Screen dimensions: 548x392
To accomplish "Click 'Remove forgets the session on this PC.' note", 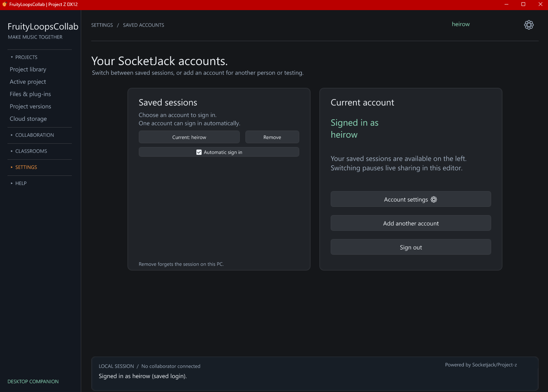I will coord(181,264).
